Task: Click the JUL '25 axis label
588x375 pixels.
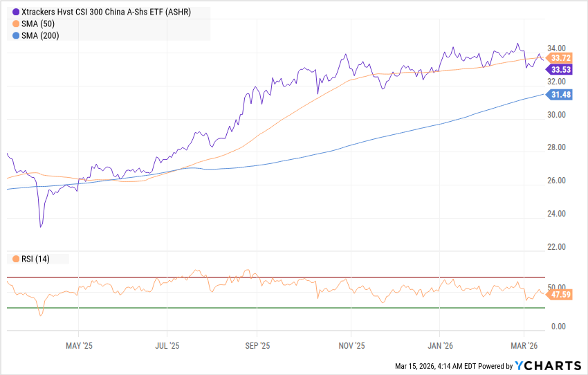Action: (x=167, y=346)
